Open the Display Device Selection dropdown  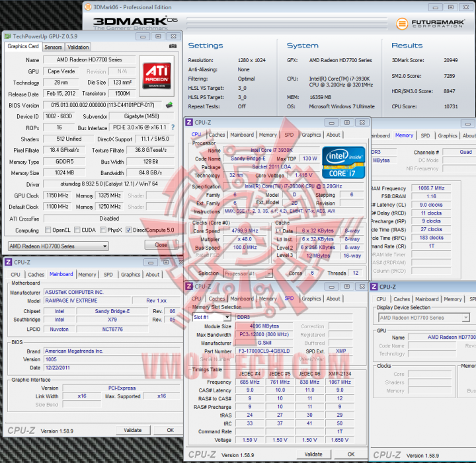(x=424, y=318)
